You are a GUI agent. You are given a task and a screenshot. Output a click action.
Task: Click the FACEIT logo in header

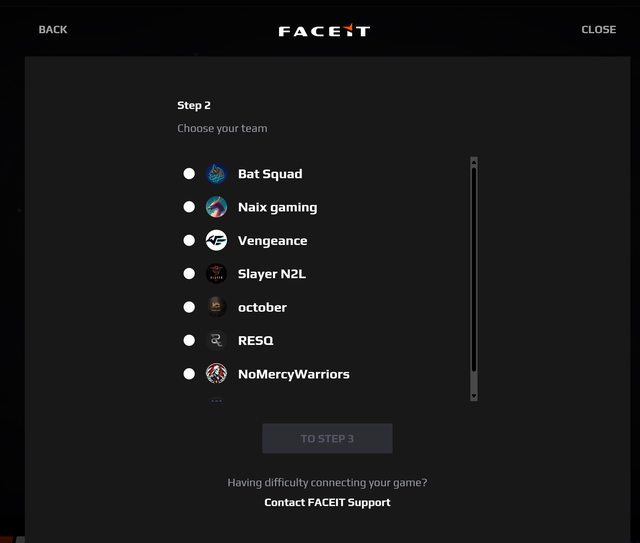click(324, 30)
